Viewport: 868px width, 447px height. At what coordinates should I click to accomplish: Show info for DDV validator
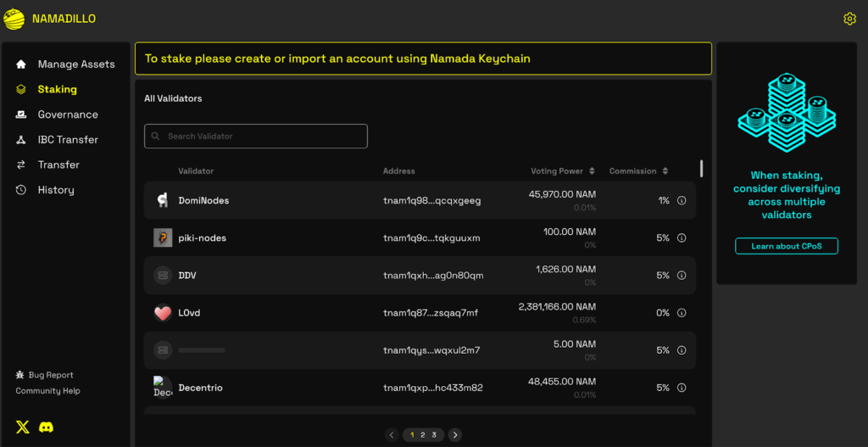point(682,276)
